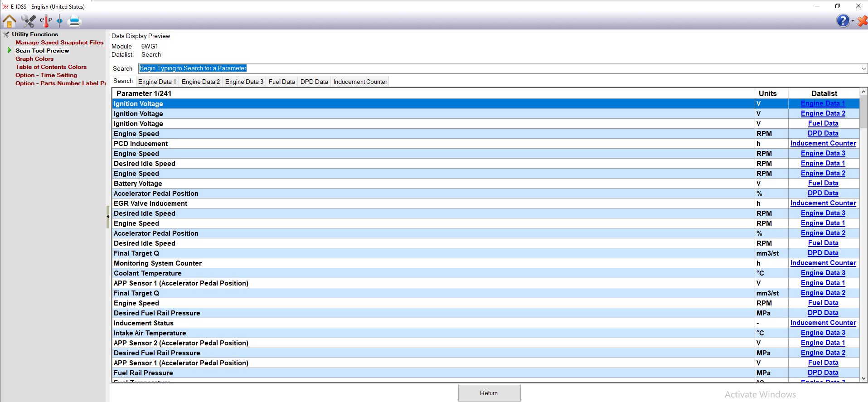Switch to the Engine Data 2 tab
Viewport: 868px width, 402px height.
pyautogui.click(x=201, y=82)
